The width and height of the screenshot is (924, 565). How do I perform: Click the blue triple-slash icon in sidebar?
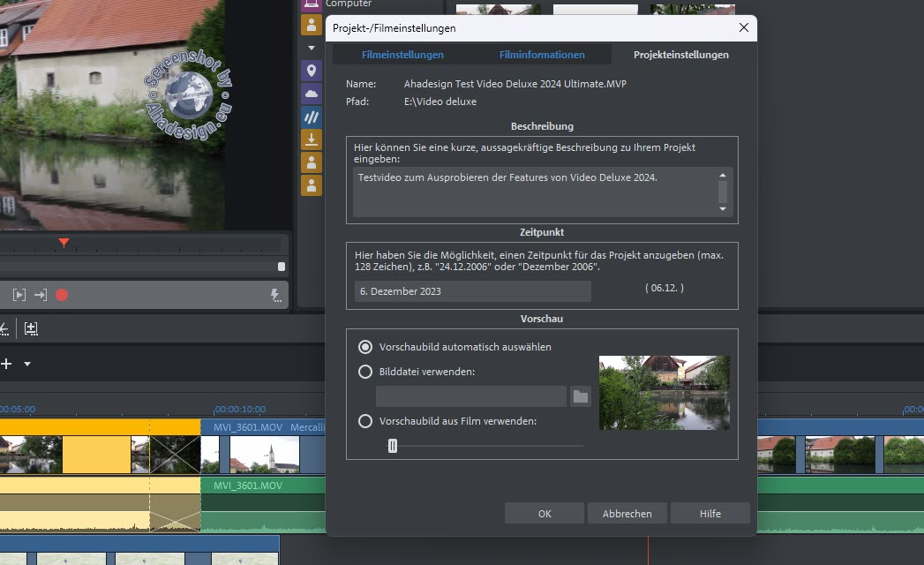[x=312, y=117]
